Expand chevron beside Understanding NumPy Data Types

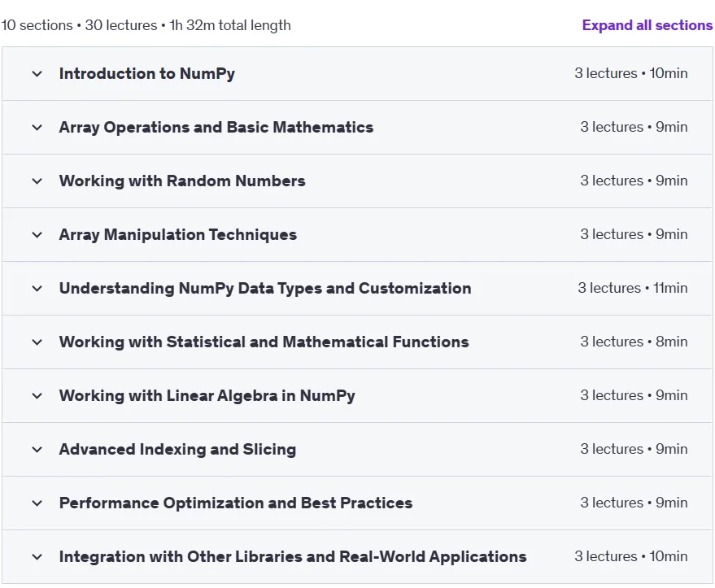click(37, 289)
